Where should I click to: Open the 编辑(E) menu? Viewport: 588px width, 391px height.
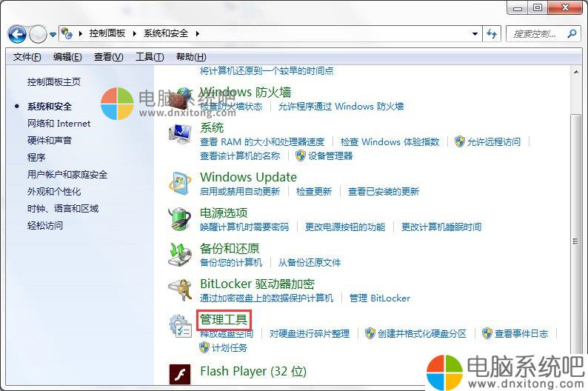pos(67,57)
